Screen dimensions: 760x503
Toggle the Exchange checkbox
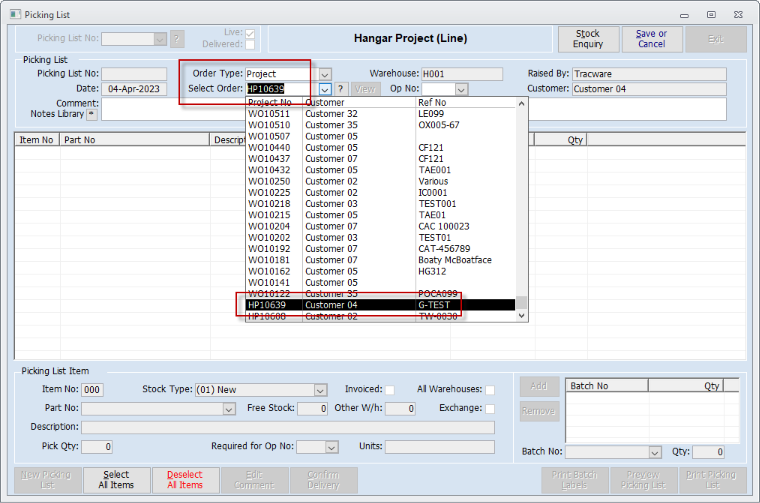coord(490,408)
